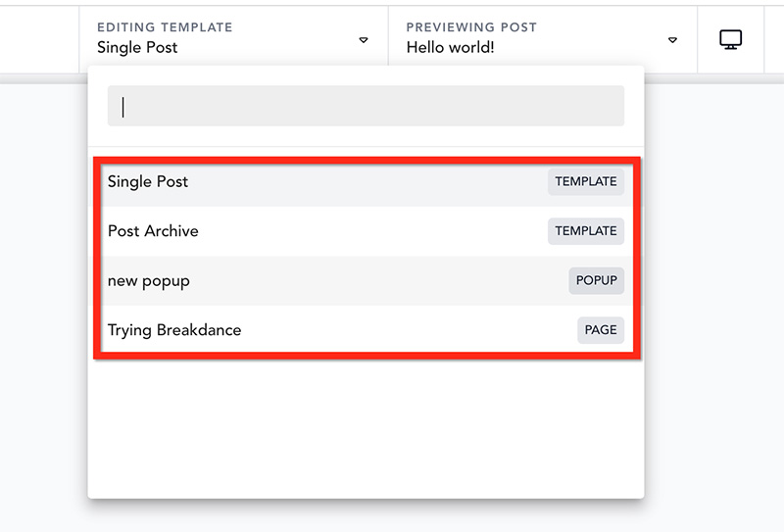Focus the template search field
The image size is (784, 532).
tap(366, 106)
